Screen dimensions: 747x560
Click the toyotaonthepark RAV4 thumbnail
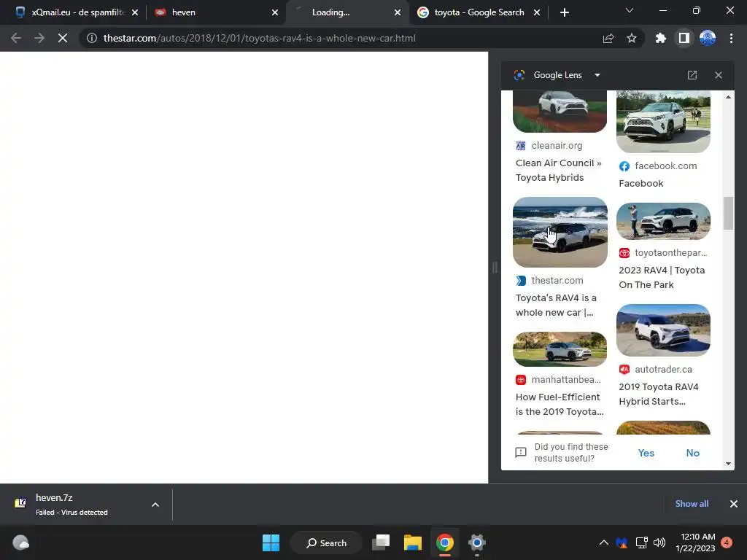click(x=663, y=221)
